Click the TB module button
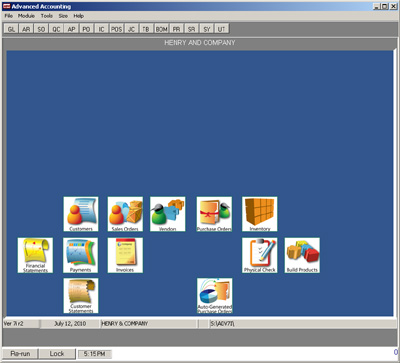The width and height of the screenshot is (400, 363). pyautogui.click(x=146, y=29)
